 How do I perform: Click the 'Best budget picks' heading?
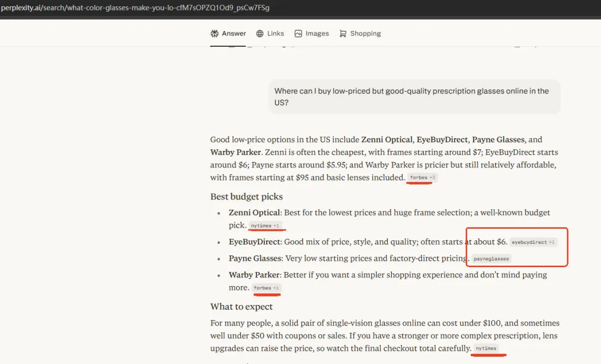[x=247, y=196]
